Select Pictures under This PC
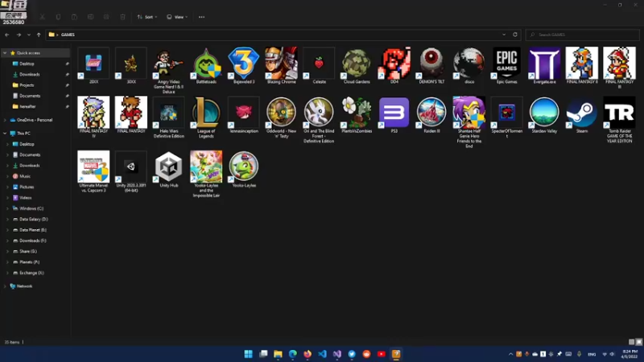Image resolution: width=644 pixels, height=362 pixels. [27, 187]
